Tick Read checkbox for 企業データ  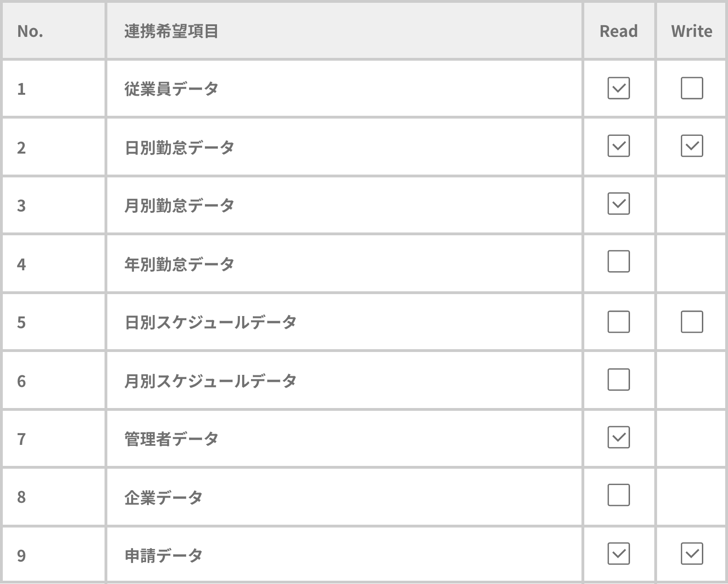618,495
